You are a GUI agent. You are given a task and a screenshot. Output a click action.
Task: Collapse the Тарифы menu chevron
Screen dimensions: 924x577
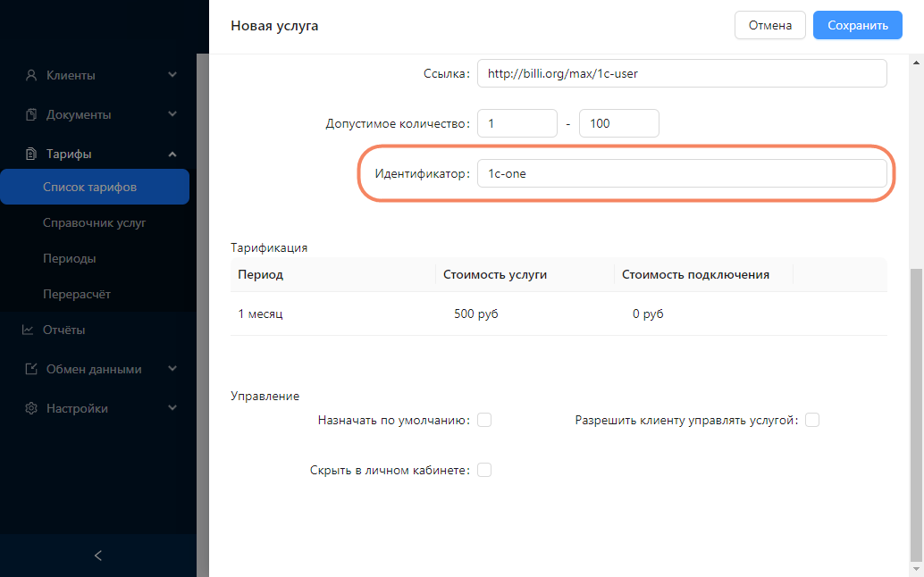[172, 154]
